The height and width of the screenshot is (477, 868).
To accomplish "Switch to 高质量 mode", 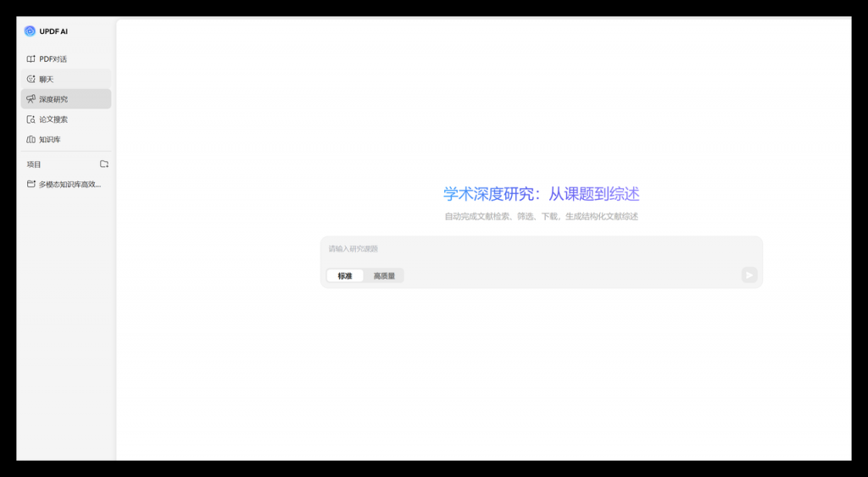I will pos(384,276).
